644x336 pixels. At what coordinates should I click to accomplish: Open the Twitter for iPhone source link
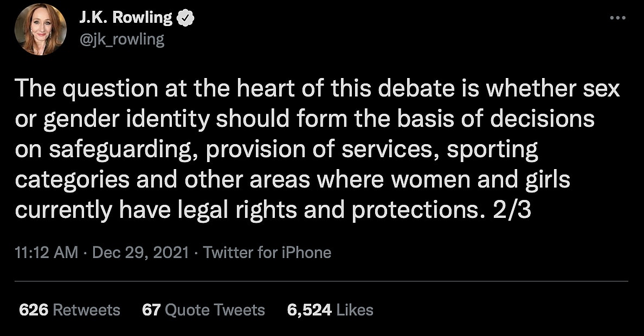[267, 253]
